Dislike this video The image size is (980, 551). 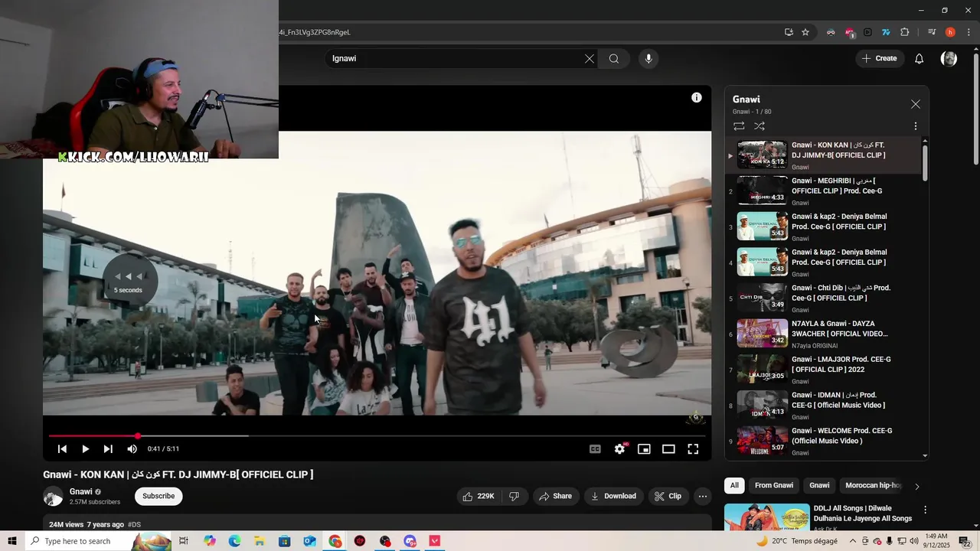point(514,496)
